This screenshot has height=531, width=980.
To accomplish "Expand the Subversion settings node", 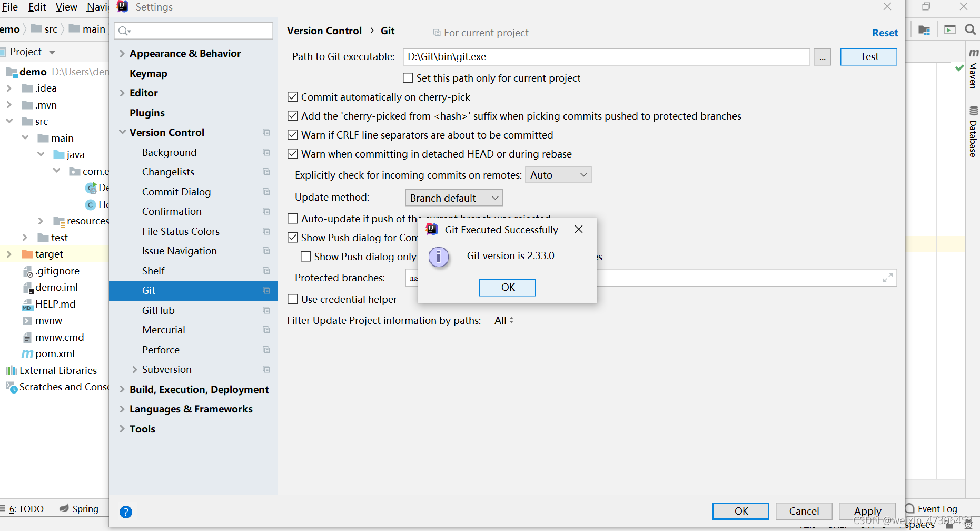I will [x=135, y=369].
